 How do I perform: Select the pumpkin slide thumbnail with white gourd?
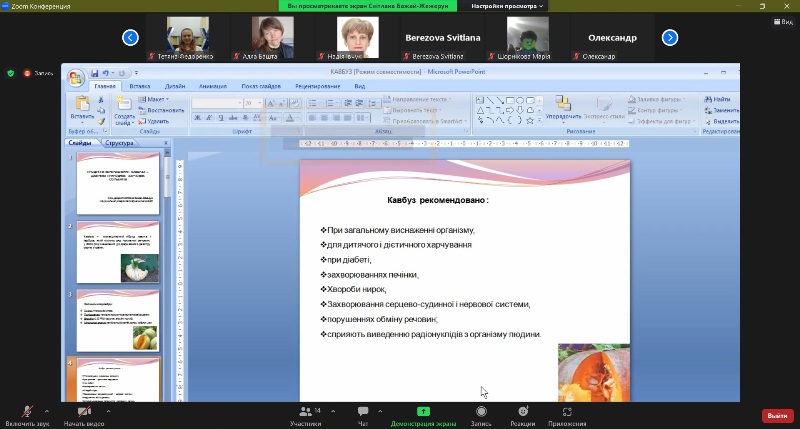point(119,254)
